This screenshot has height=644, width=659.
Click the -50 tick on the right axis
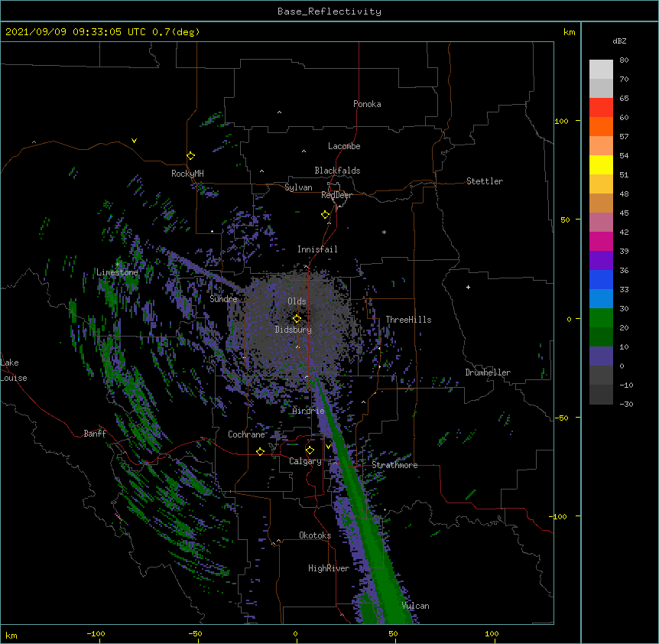click(x=561, y=418)
